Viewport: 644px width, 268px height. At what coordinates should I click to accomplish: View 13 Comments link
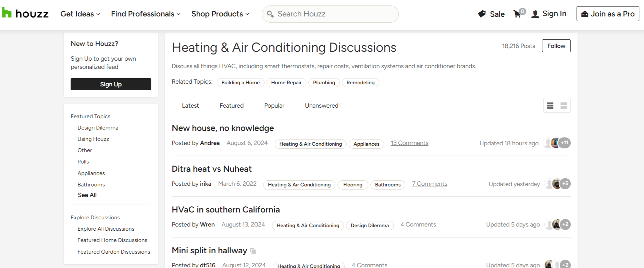[409, 143]
